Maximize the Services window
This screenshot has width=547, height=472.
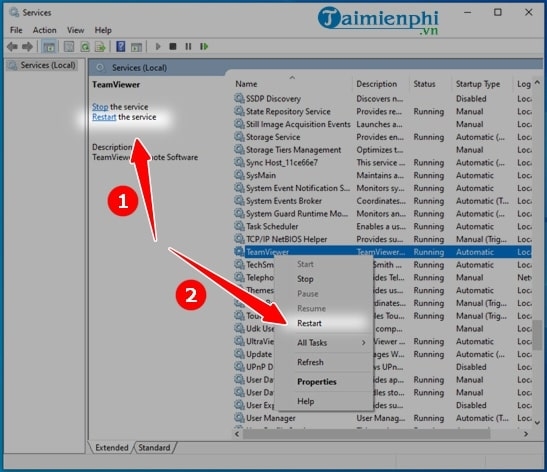pyautogui.click(x=498, y=12)
